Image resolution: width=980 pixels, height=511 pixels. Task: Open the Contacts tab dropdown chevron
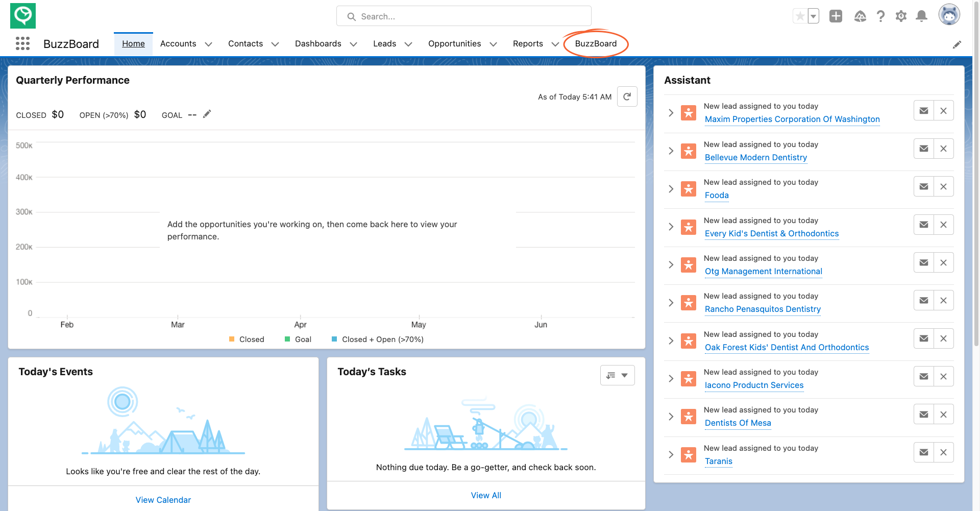(x=275, y=44)
